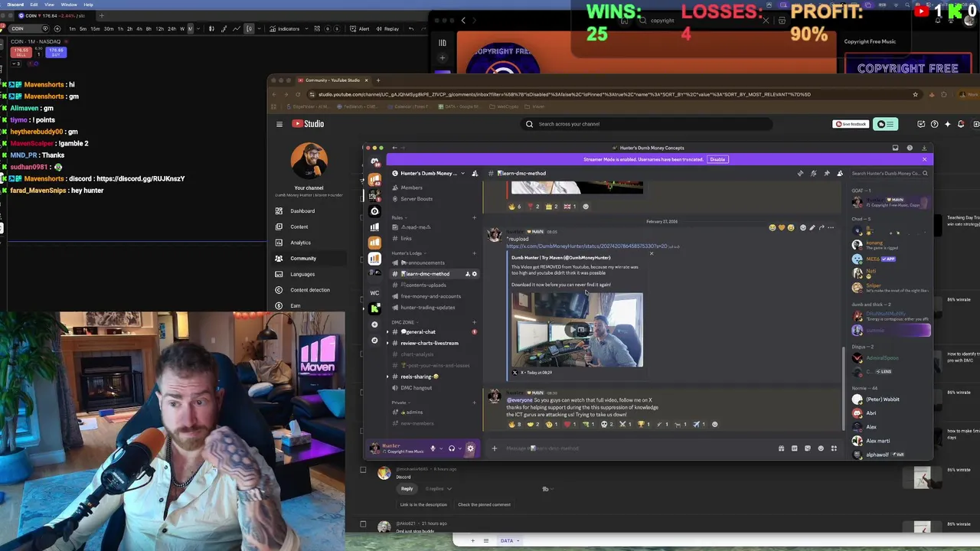This screenshot has height=551, width=980.
Task: Open Dashboard in YouTube Studio sidebar
Action: (x=302, y=211)
